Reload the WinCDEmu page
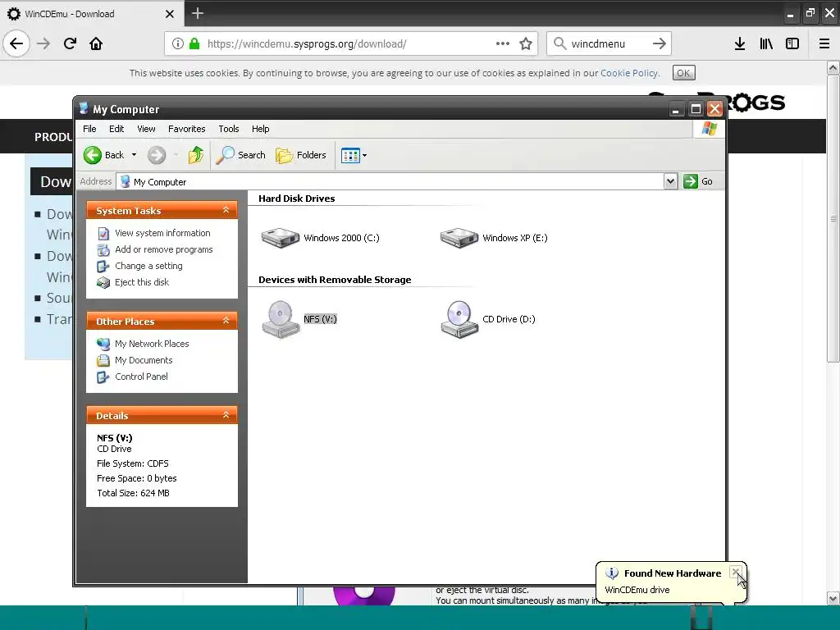The width and height of the screenshot is (840, 630). pyautogui.click(x=70, y=43)
